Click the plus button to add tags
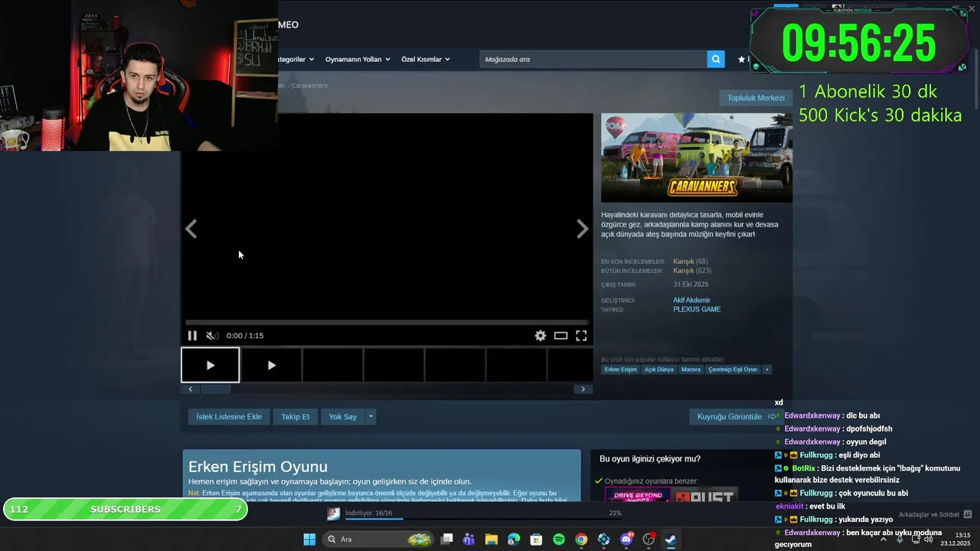The height and width of the screenshot is (551, 980). pos(767,369)
